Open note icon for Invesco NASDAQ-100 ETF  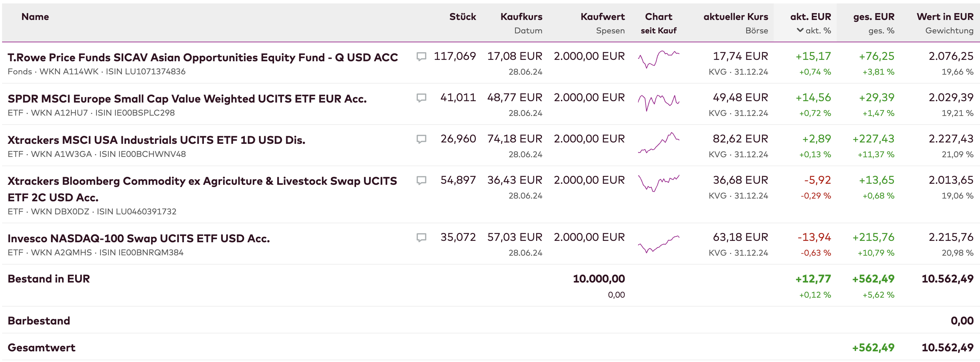(421, 238)
